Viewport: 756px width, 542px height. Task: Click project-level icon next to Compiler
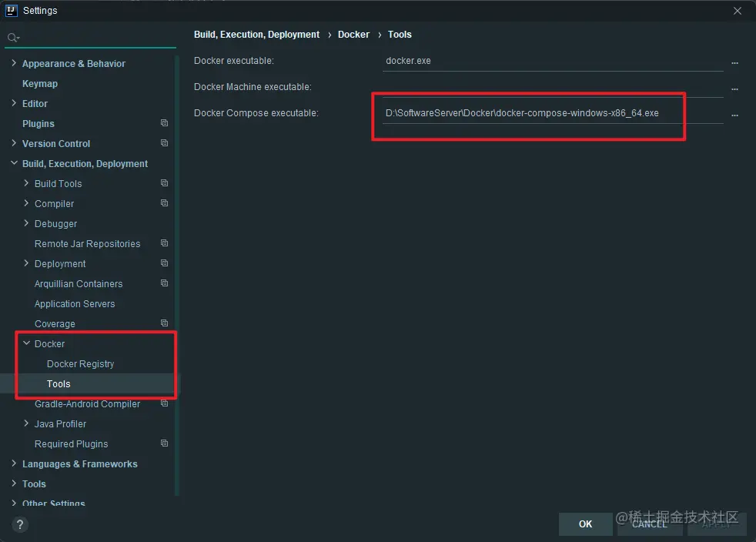(165, 203)
